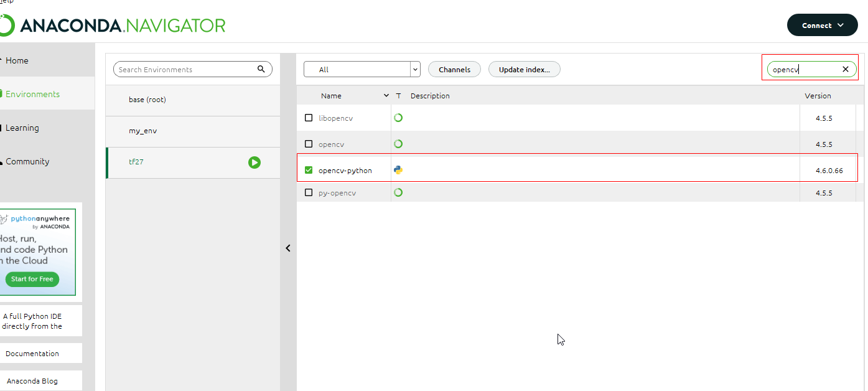Click the py-opencv version 4.5.5
Image resolution: width=868 pixels, height=391 pixels.
(x=824, y=192)
